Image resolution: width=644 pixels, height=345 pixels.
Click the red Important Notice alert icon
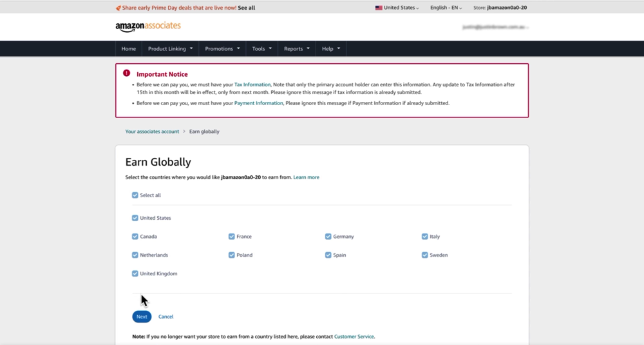click(126, 74)
